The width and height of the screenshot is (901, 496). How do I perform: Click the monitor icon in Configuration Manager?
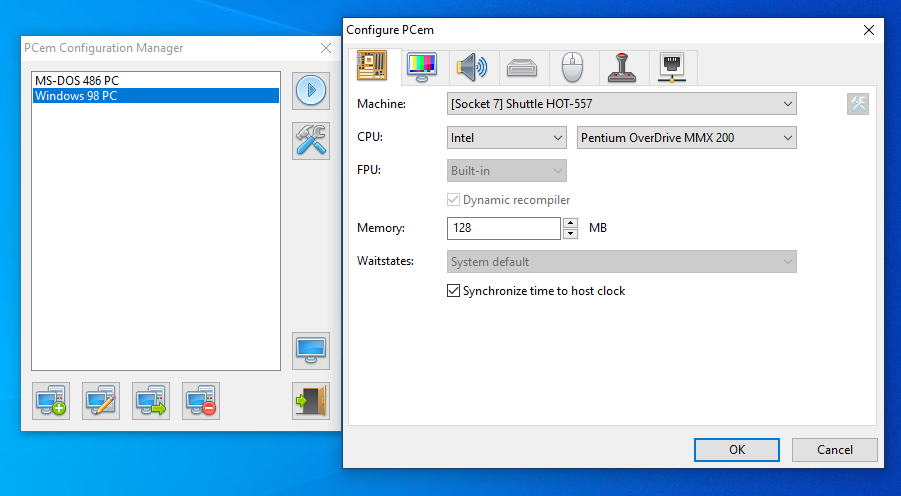pyautogui.click(x=311, y=351)
